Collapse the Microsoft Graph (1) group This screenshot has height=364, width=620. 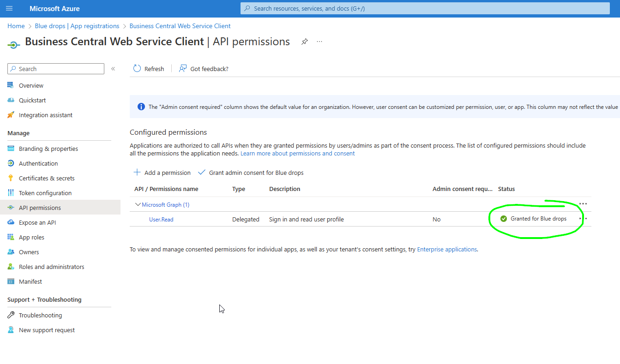coord(138,204)
